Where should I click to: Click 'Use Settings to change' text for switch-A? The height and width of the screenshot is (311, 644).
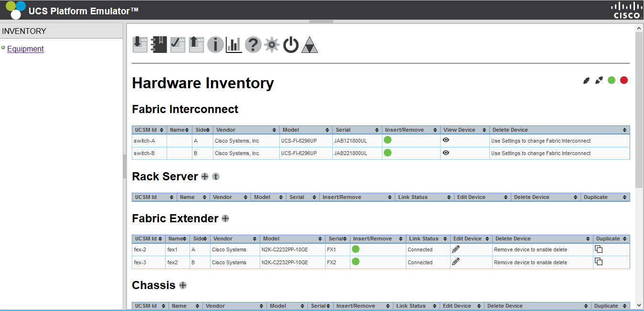pos(541,141)
